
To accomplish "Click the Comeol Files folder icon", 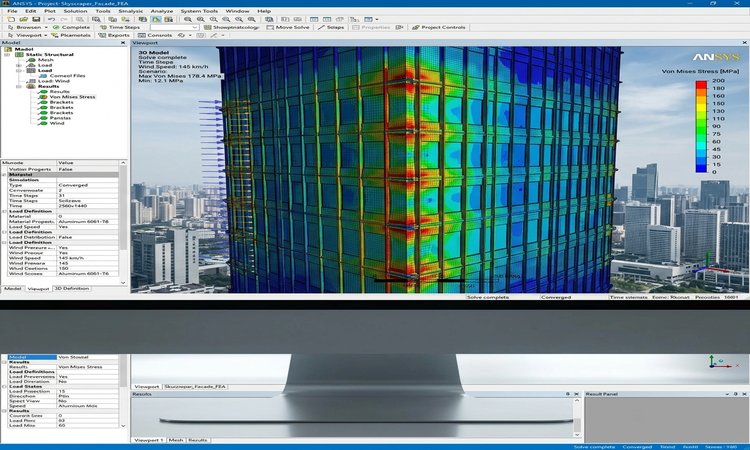I will (x=43, y=76).
